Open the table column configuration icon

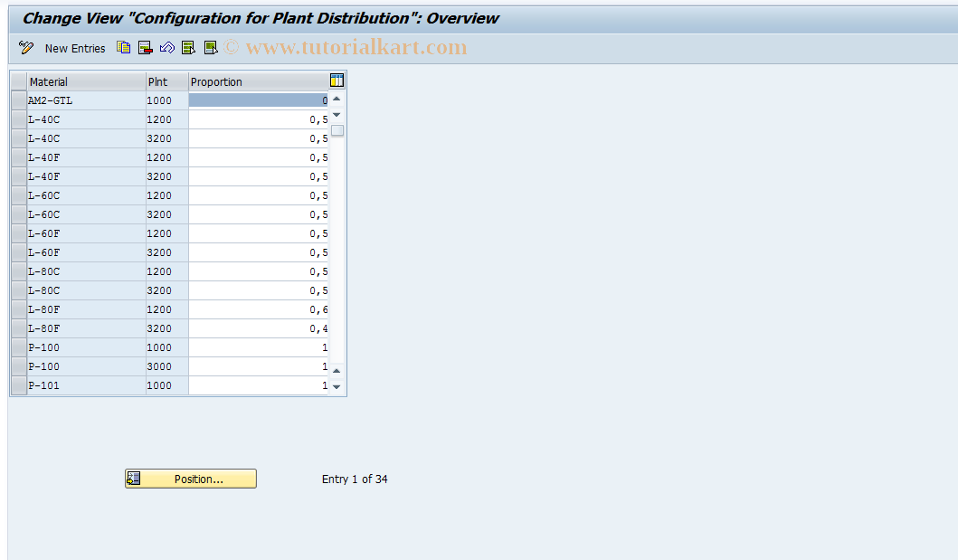point(337,81)
